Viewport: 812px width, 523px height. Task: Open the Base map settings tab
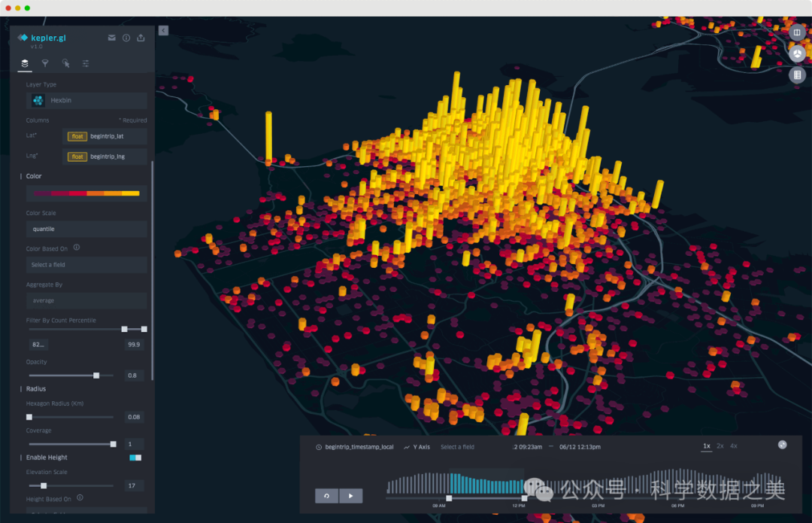(x=86, y=64)
